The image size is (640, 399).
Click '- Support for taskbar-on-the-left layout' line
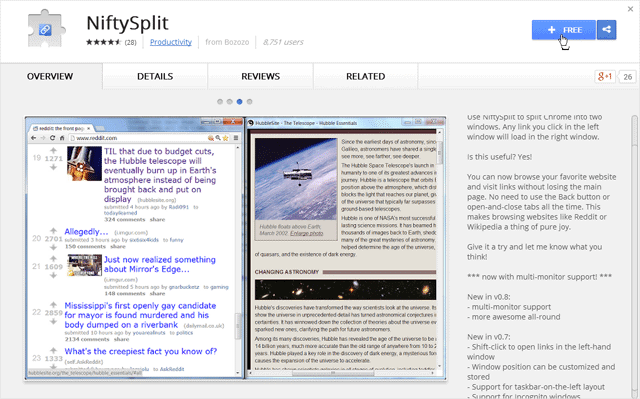point(536,387)
